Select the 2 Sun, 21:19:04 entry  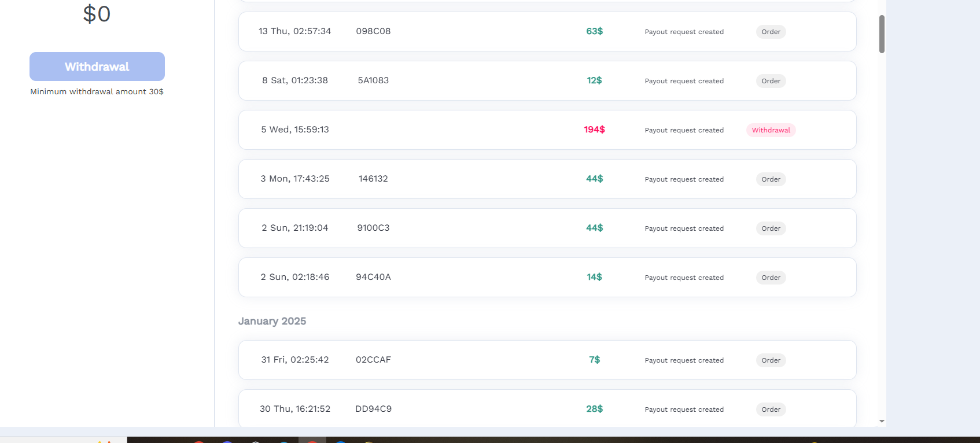(547, 228)
